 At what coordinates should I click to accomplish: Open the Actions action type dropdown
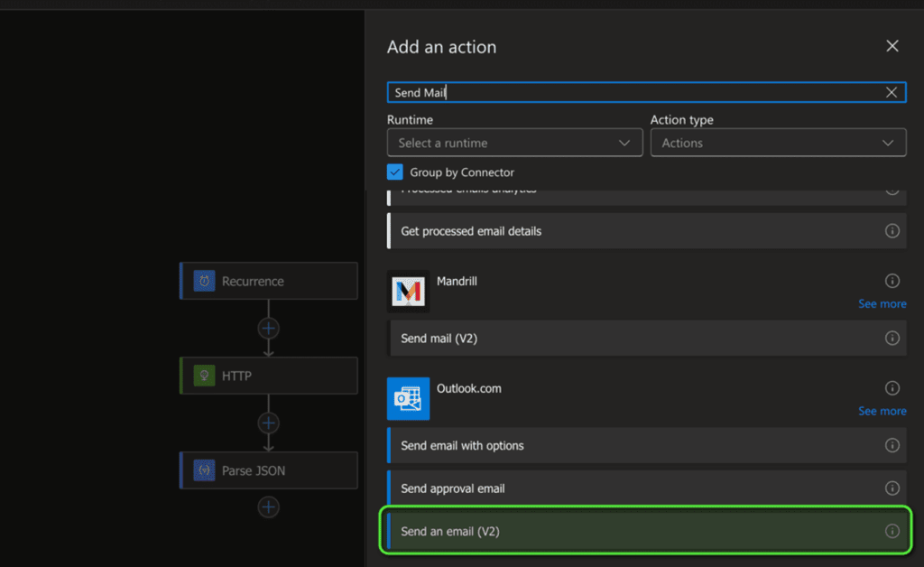point(778,143)
